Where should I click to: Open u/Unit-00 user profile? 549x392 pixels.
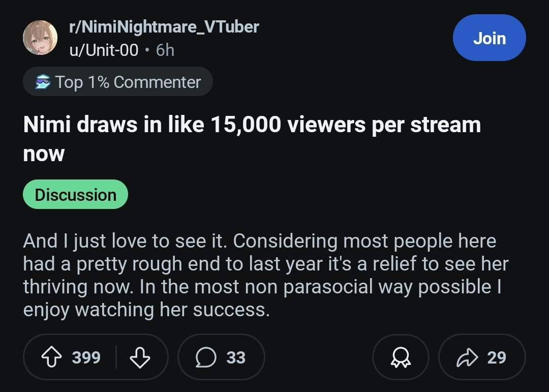click(x=104, y=50)
